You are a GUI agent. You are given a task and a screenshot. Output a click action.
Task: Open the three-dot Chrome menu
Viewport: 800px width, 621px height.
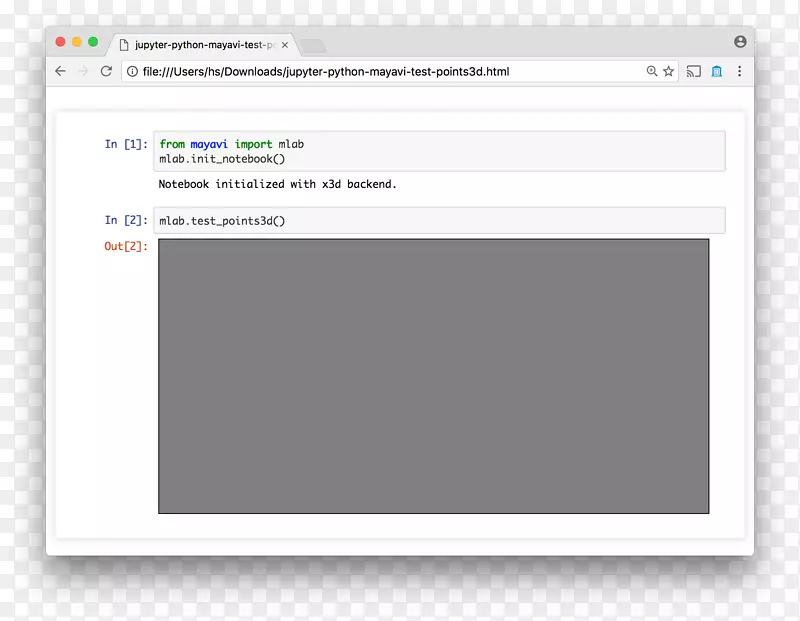(x=739, y=71)
